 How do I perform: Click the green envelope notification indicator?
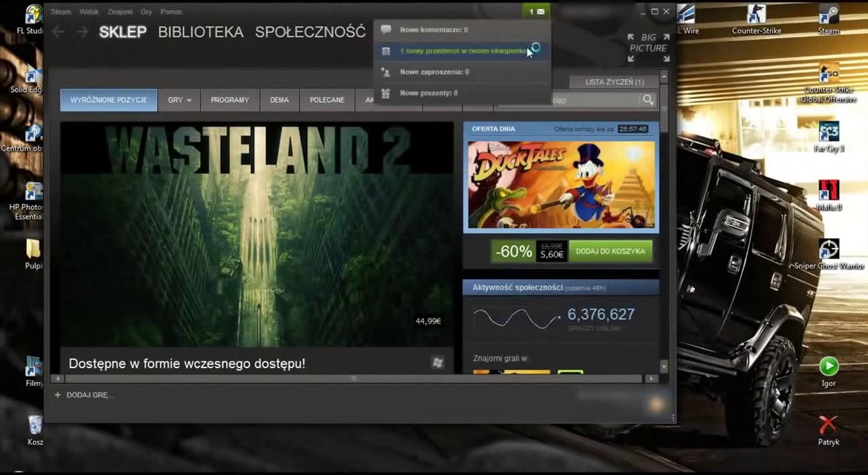click(x=536, y=11)
